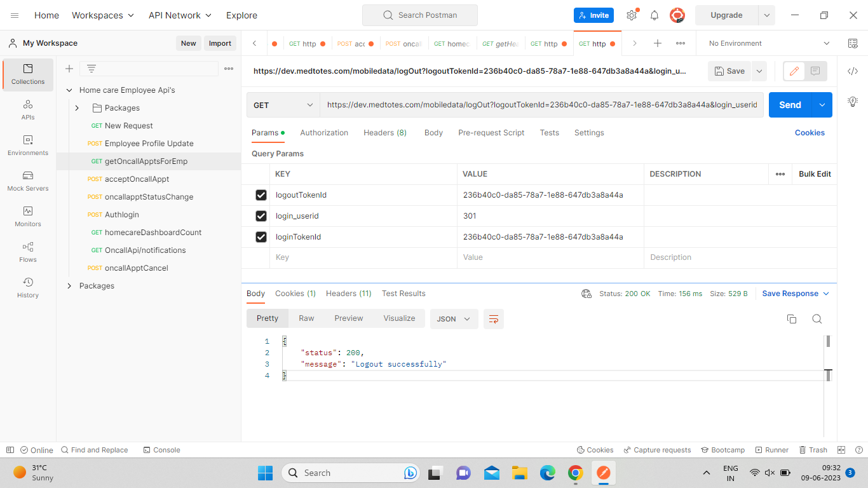Expand the Packages folder under Home care
The height and width of the screenshot is (488, 868).
click(77, 108)
